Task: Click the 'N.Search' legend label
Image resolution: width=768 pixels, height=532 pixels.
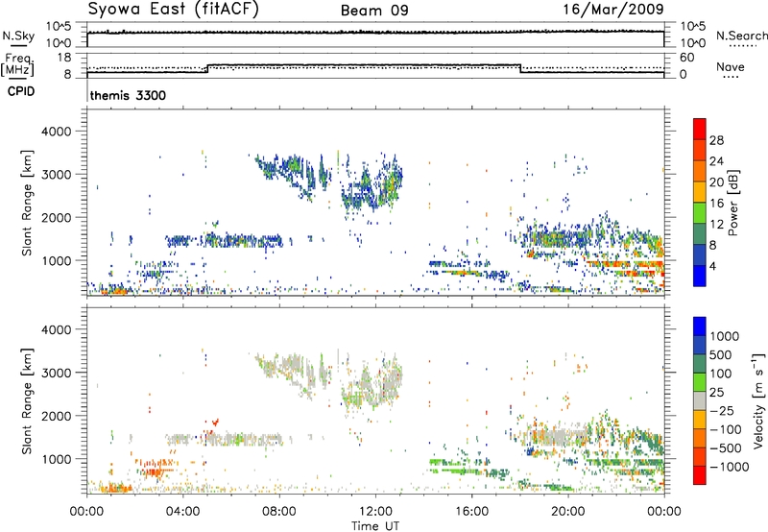Action: pyautogui.click(x=741, y=36)
